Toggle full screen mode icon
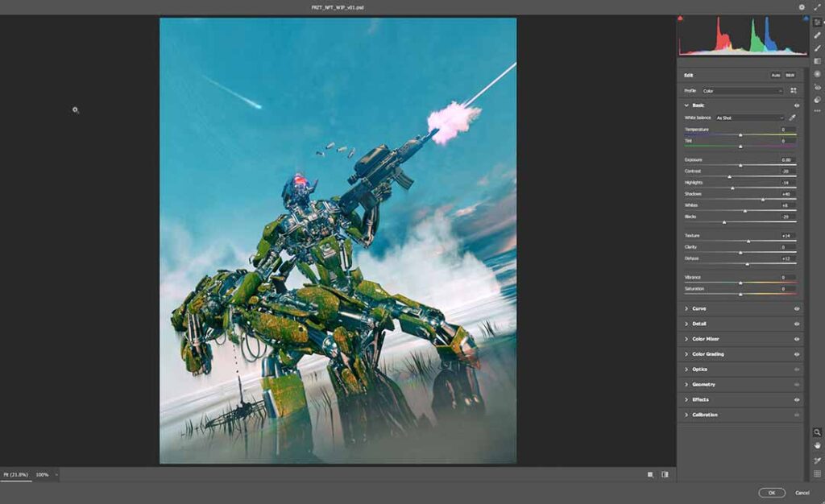Image resolution: width=825 pixels, height=504 pixels. (816, 7)
